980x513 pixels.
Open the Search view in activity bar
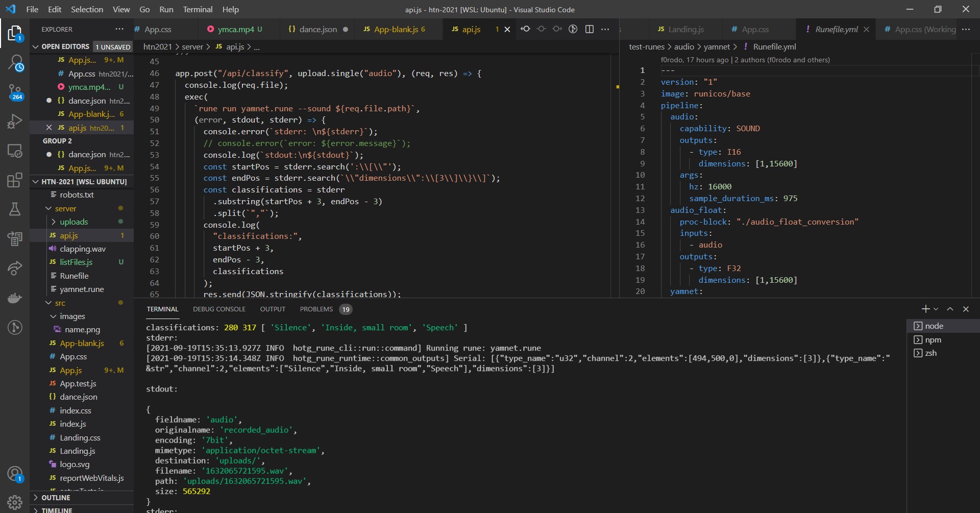click(x=15, y=63)
